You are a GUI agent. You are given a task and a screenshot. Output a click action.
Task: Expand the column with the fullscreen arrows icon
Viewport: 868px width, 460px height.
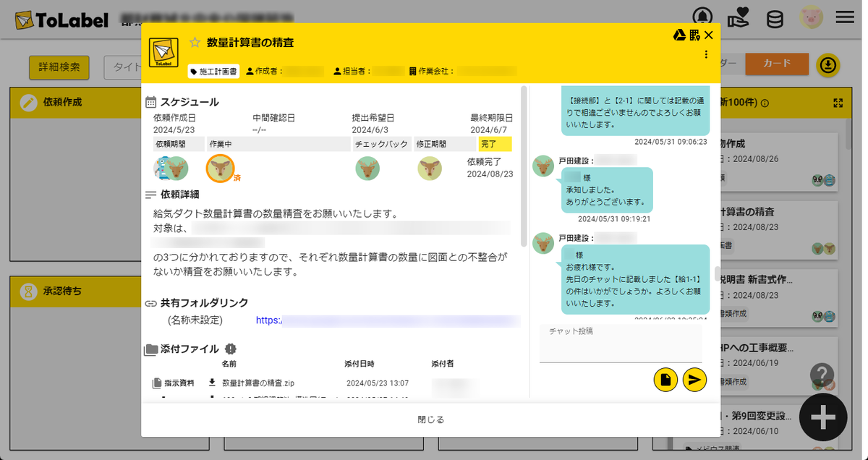838,103
